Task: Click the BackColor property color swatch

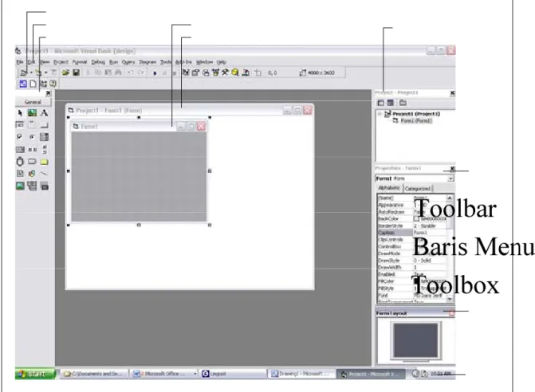Action: pyautogui.click(x=416, y=219)
